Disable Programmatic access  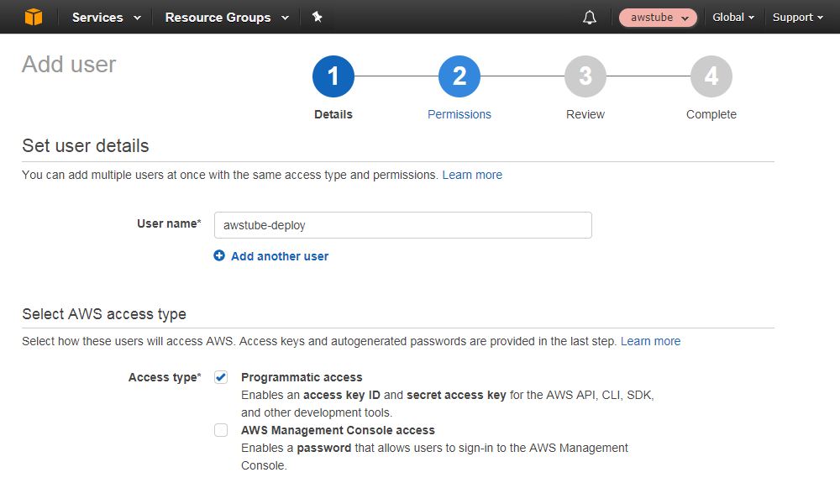221,377
